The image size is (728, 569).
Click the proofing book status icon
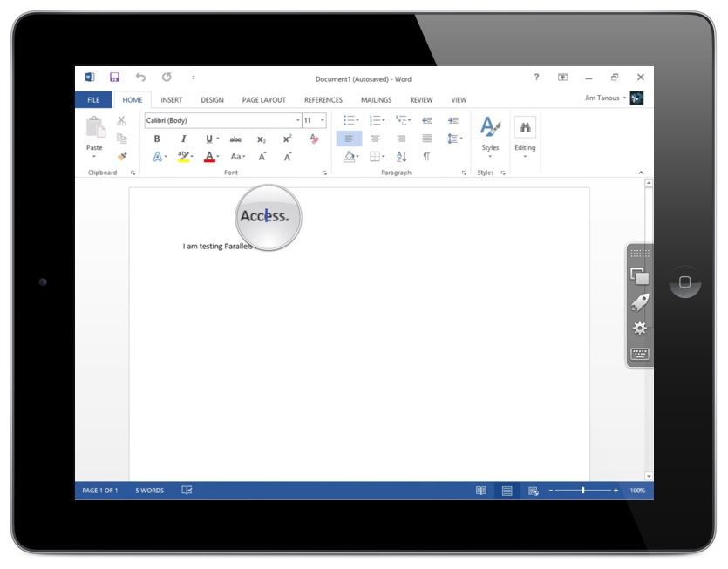pyautogui.click(x=187, y=490)
